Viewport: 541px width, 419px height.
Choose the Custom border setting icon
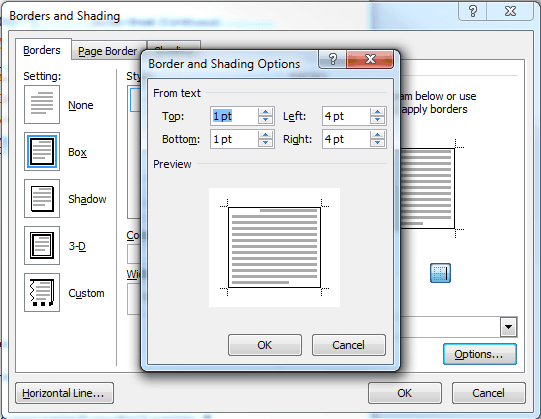click(42, 292)
